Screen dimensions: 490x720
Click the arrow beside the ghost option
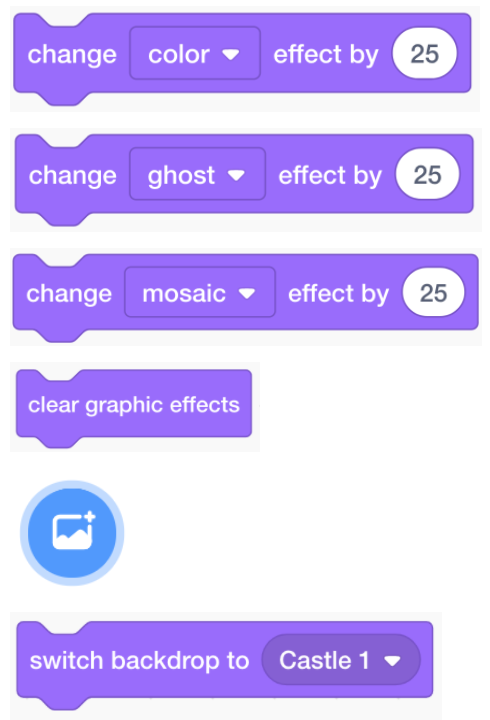point(237,175)
